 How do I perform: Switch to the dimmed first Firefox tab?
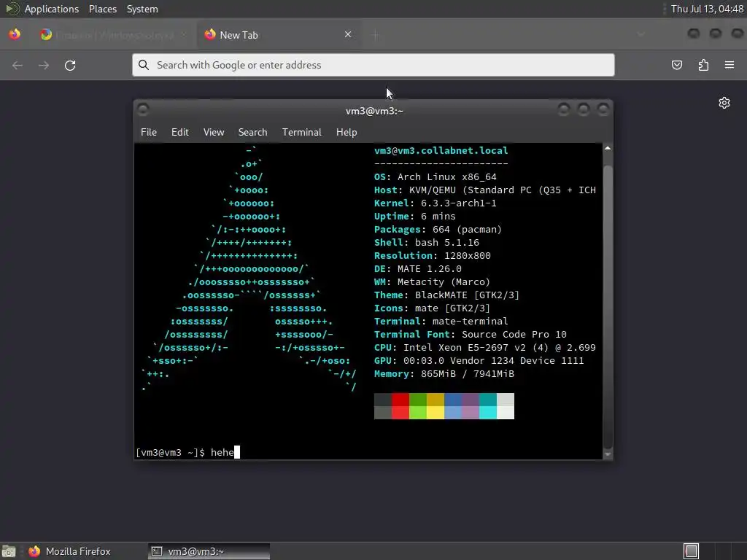point(113,35)
